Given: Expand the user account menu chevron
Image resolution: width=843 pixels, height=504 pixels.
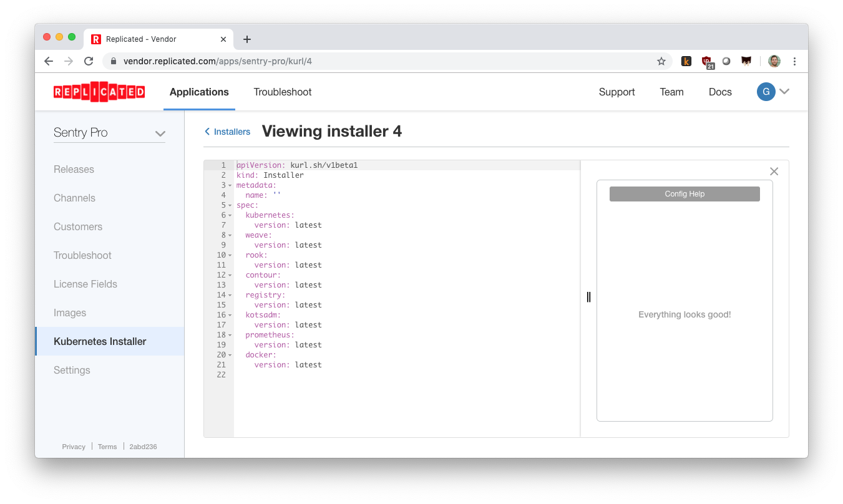Looking at the screenshot, I should point(784,92).
